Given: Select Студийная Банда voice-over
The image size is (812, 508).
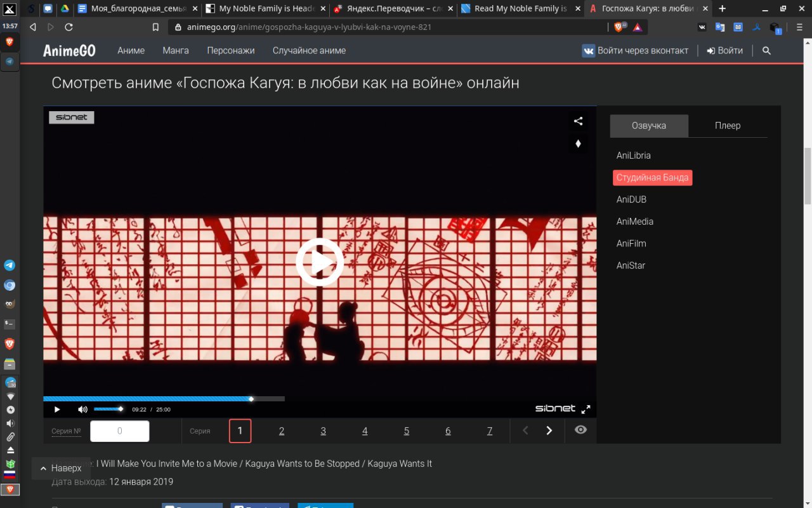Looking at the screenshot, I should pyautogui.click(x=652, y=178).
